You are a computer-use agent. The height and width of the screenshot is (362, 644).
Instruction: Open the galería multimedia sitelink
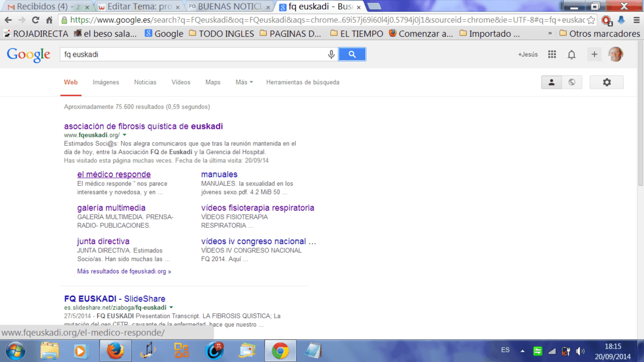coord(111,208)
